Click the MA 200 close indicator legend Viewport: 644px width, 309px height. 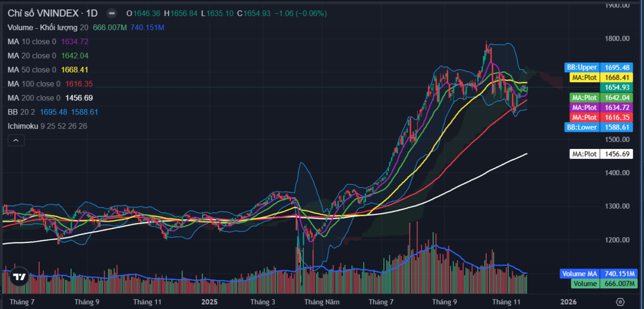pos(34,98)
